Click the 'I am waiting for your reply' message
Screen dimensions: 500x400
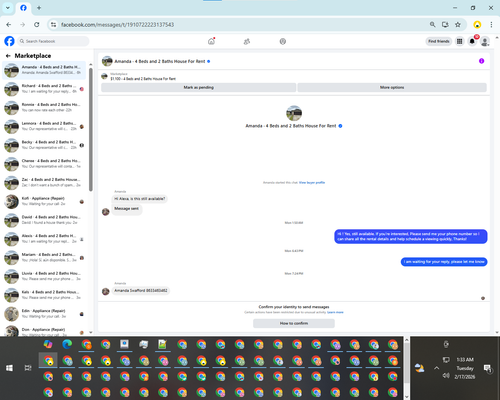point(444,262)
